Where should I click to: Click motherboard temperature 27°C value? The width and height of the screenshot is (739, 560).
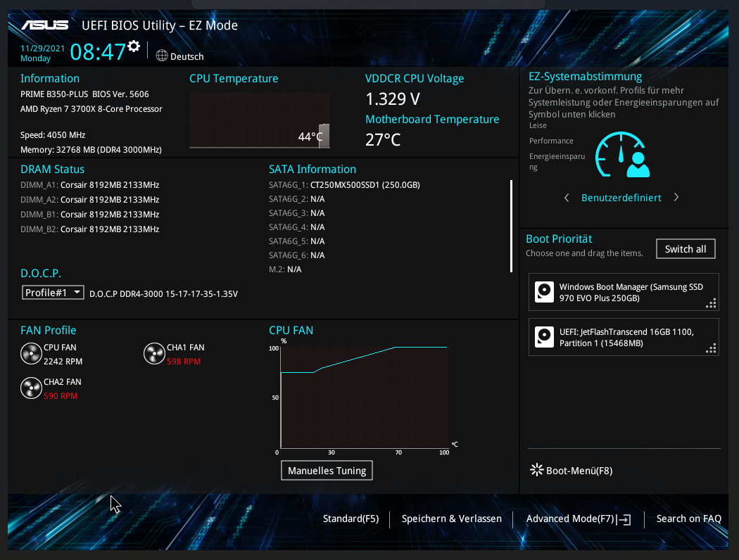tap(383, 139)
